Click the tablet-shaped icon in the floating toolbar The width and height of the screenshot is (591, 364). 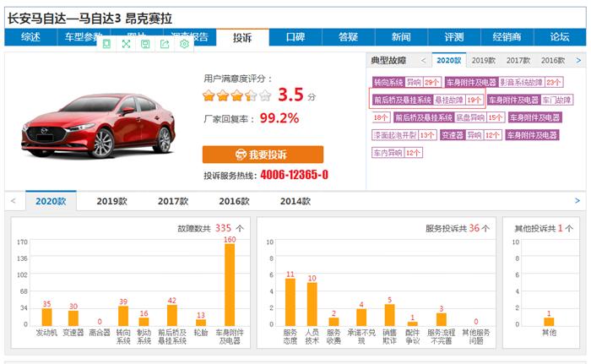pyautogui.click(x=106, y=44)
